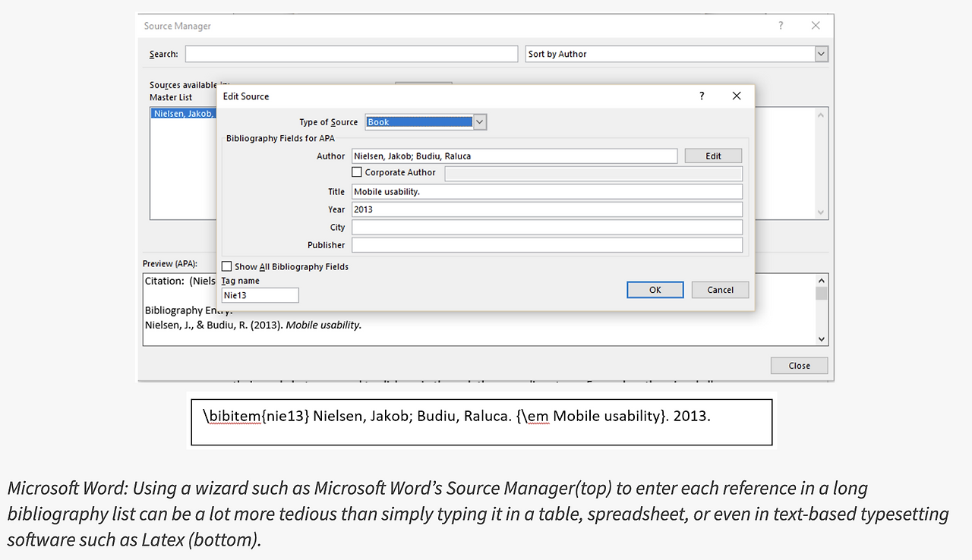The height and width of the screenshot is (560, 972).
Task: Click inside the Search field
Action: [x=351, y=53]
